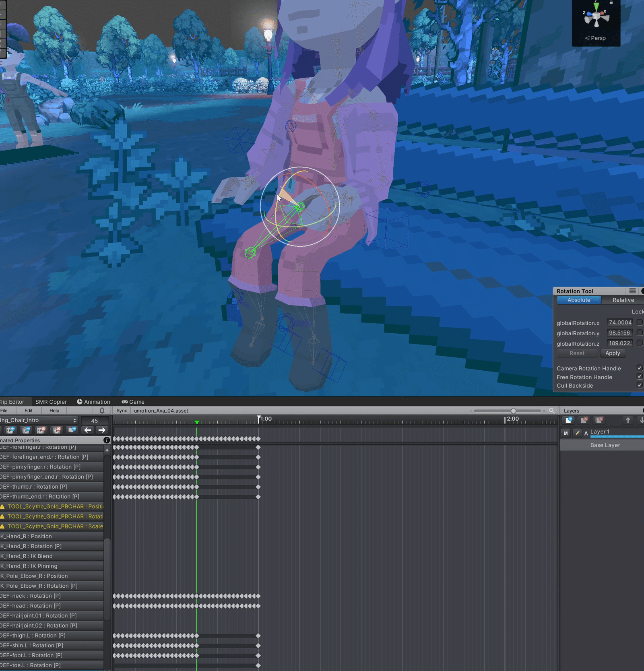Click the second delete layer icon with stacked pages
This screenshot has height=671, width=644.
click(599, 420)
